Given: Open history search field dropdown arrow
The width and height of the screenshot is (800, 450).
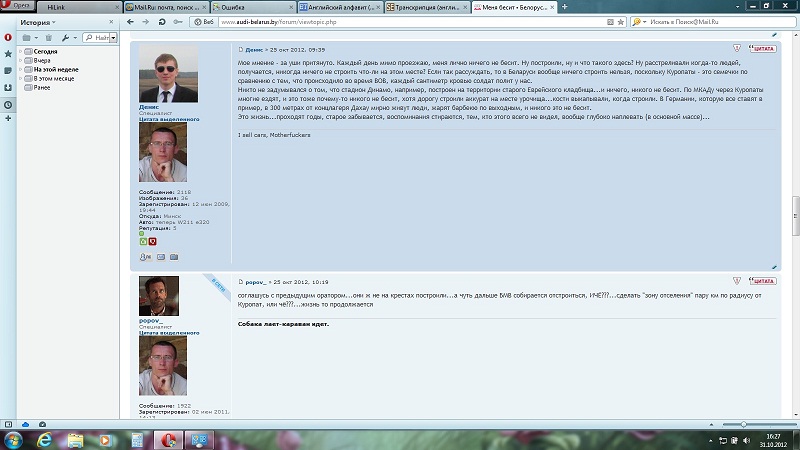Looking at the screenshot, I should coord(113,38).
